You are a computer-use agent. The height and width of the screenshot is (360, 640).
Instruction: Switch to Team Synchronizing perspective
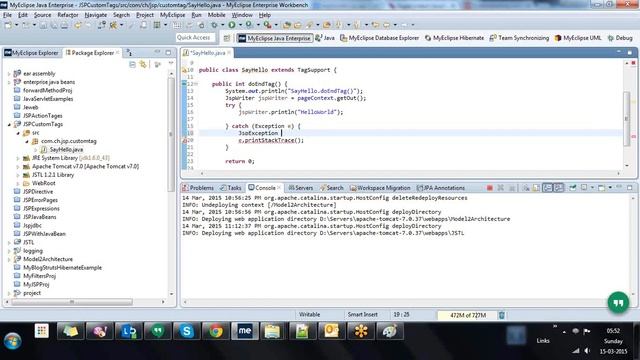coord(519,38)
